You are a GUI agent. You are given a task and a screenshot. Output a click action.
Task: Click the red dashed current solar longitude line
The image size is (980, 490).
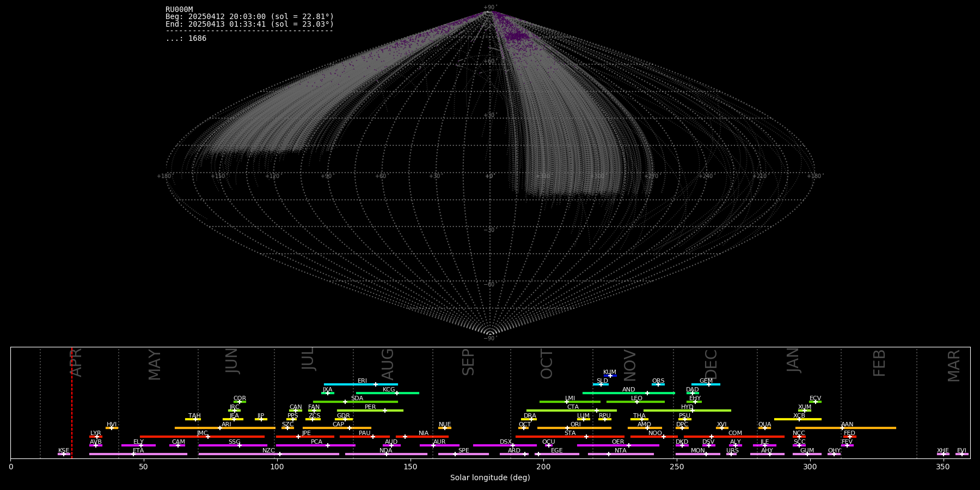tap(72, 403)
